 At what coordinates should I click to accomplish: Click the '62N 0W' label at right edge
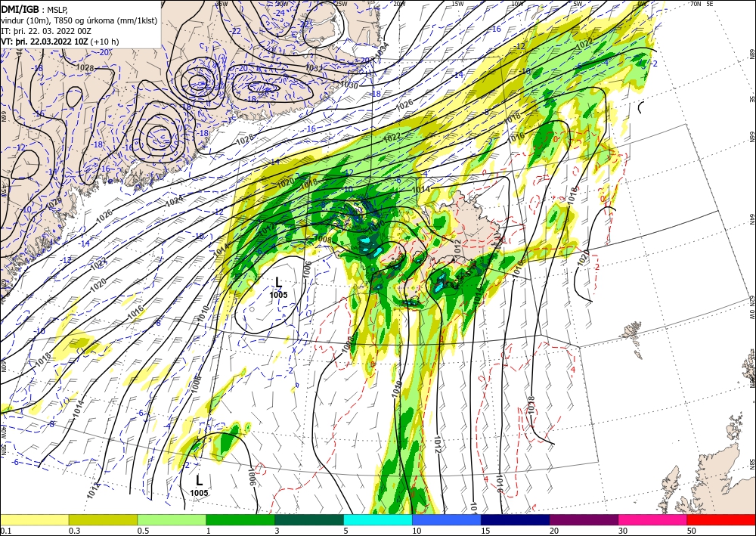point(752,307)
